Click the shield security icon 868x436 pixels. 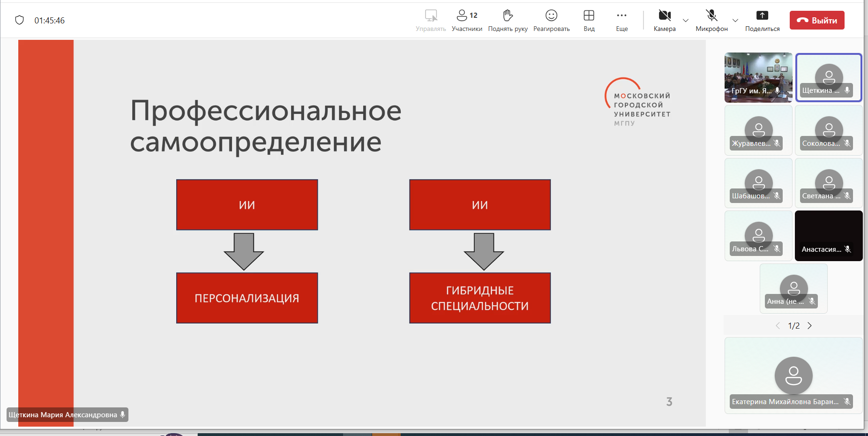19,20
